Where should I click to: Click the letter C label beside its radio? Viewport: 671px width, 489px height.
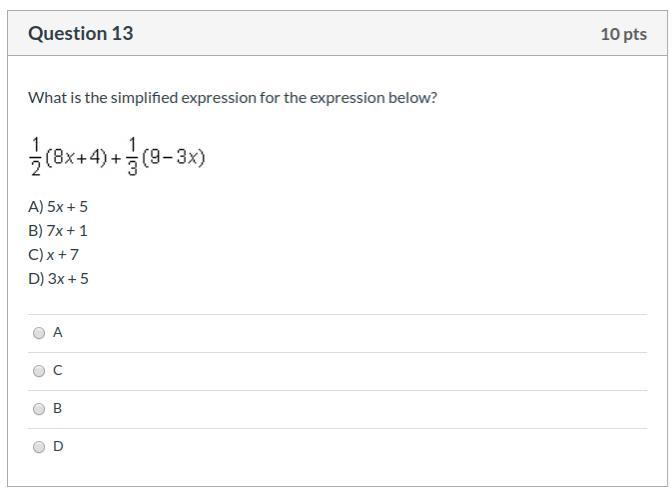pyautogui.click(x=58, y=370)
